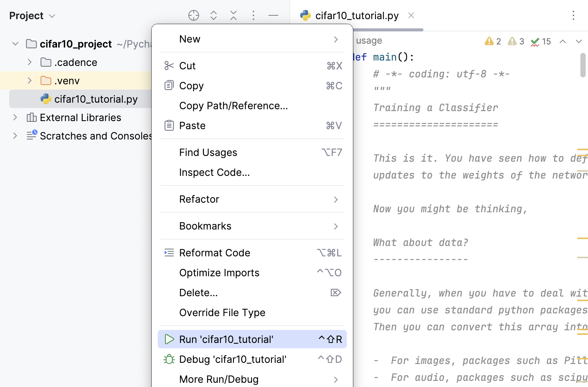The width and height of the screenshot is (588, 387).
Task: Open the More Run/Debug submenu
Action: [x=252, y=379]
